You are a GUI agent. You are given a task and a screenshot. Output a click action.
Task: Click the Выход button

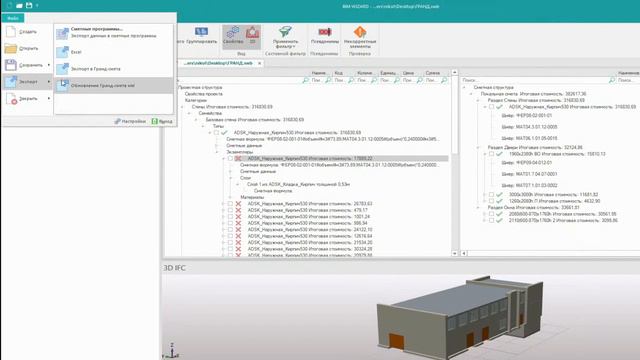pos(162,121)
